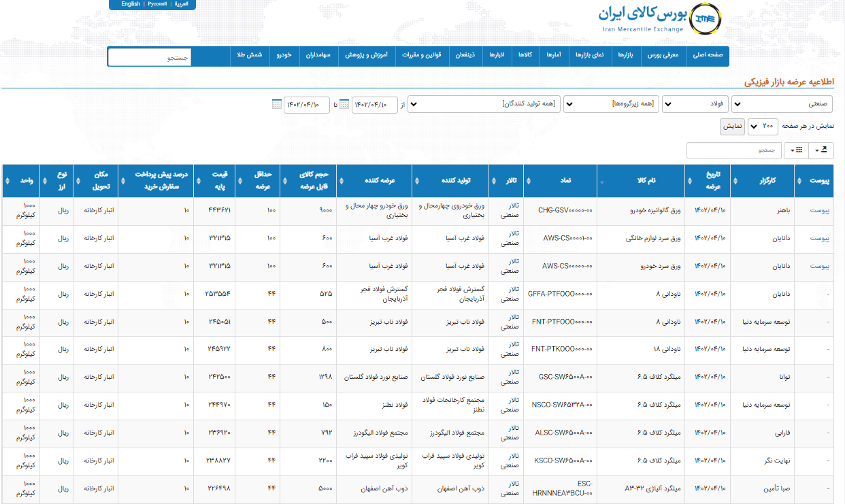This screenshot has height=504, width=845.
Task: Open انبارها menu item
Action: [497, 54]
